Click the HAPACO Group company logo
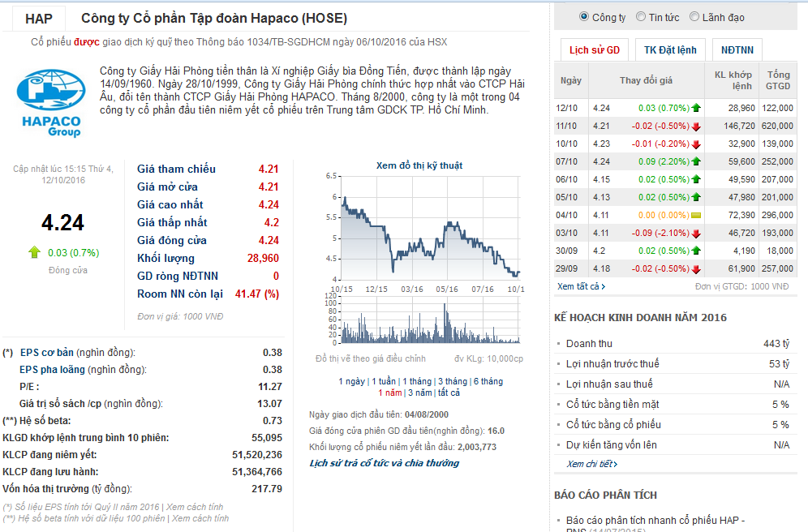 tap(51, 103)
